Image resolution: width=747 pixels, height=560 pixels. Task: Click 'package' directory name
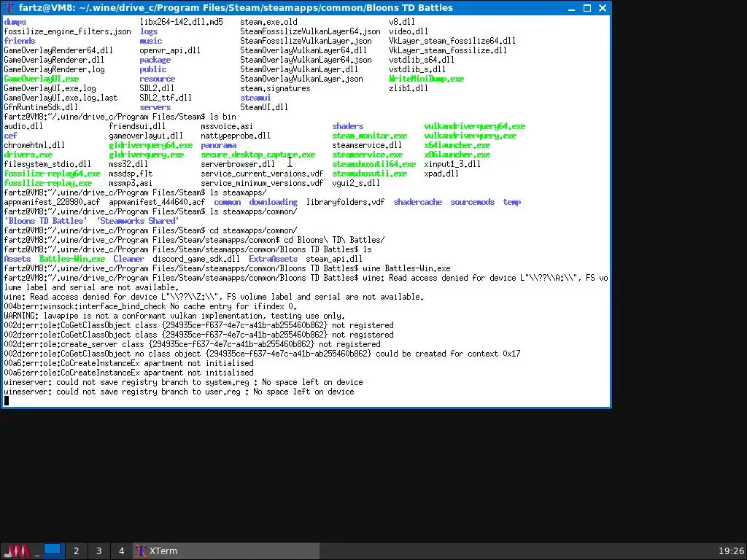[155, 60]
